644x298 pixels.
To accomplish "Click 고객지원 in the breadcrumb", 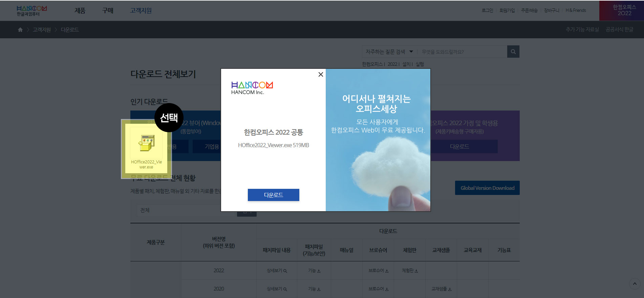I will (x=42, y=30).
